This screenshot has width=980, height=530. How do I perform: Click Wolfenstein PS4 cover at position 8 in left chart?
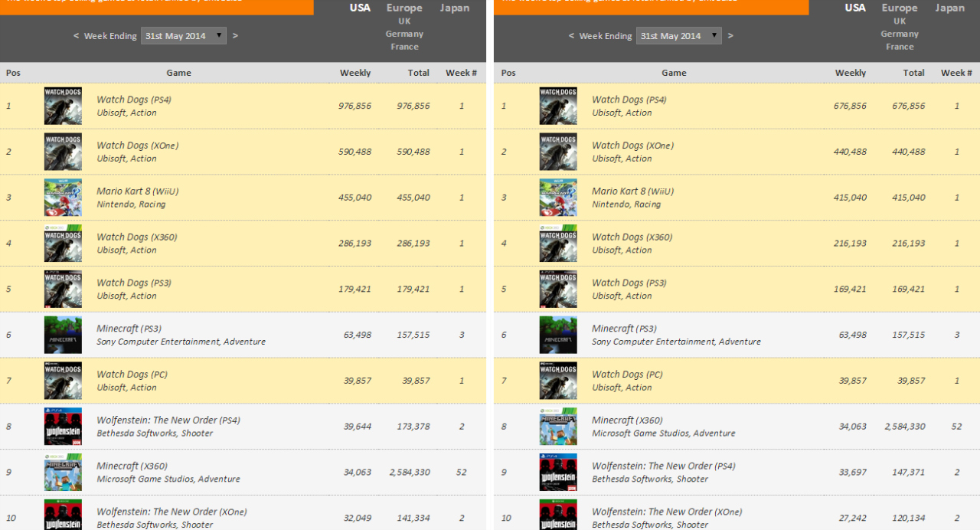click(x=63, y=427)
